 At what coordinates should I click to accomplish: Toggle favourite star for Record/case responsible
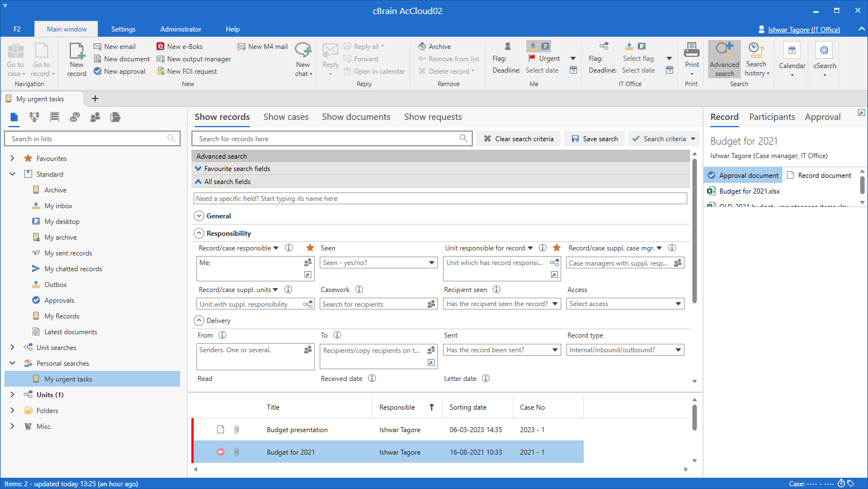pyautogui.click(x=310, y=248)
